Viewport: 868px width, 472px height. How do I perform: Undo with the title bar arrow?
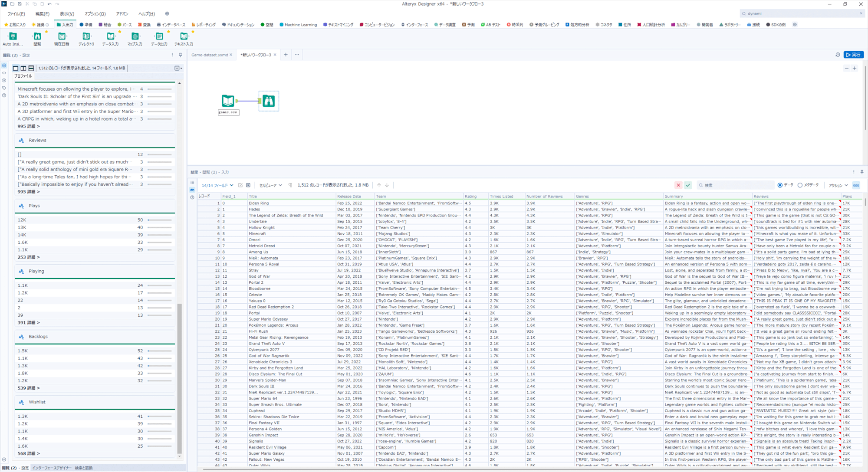click(49, 4)
